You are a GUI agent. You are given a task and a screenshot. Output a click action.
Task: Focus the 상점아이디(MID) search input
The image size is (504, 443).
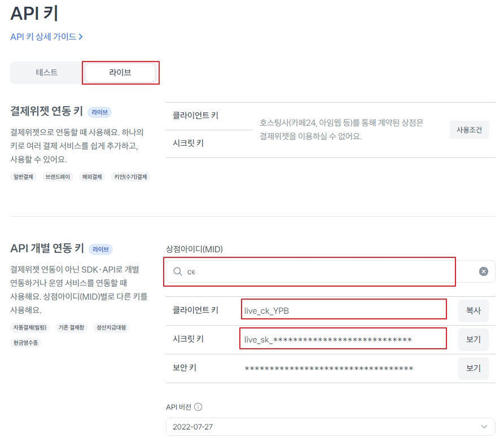[x=330, y=271]
